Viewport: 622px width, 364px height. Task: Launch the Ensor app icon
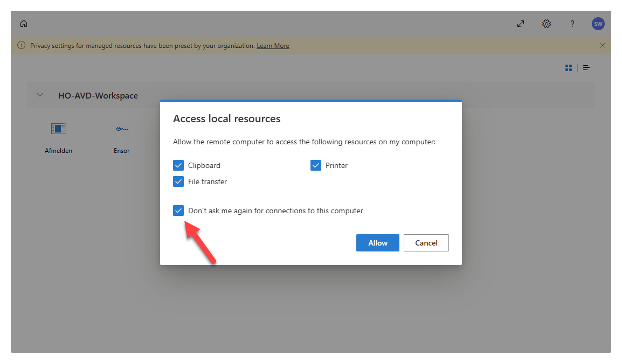pos(121,129)
